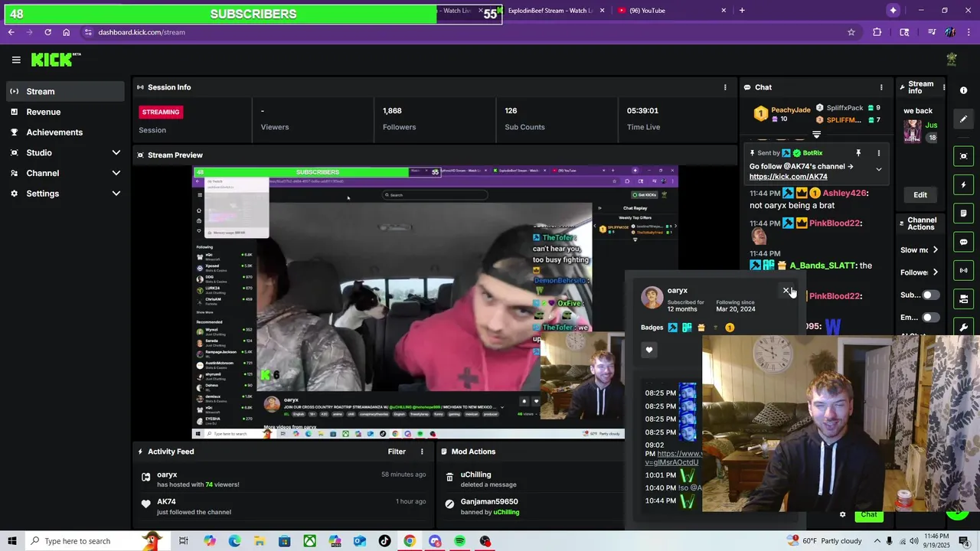
Task: Open TikTok from the taskbar
Action: [384, 541]
